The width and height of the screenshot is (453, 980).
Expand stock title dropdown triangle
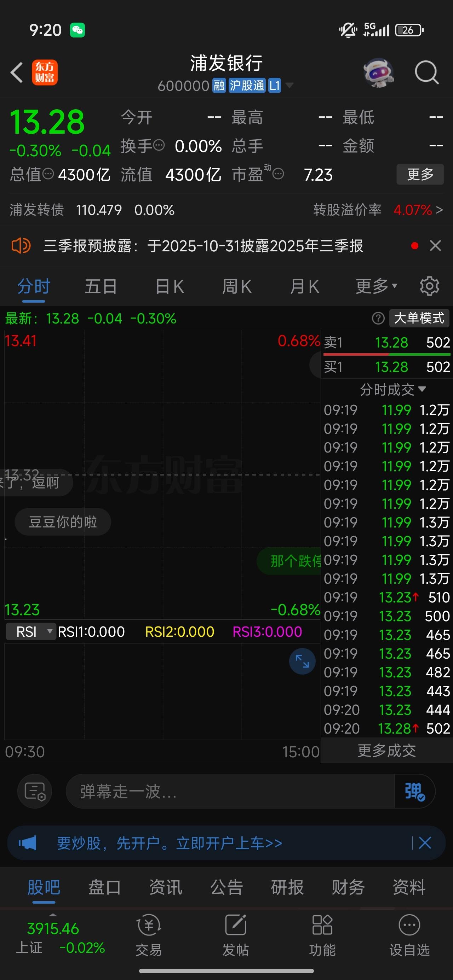(289, 85)
